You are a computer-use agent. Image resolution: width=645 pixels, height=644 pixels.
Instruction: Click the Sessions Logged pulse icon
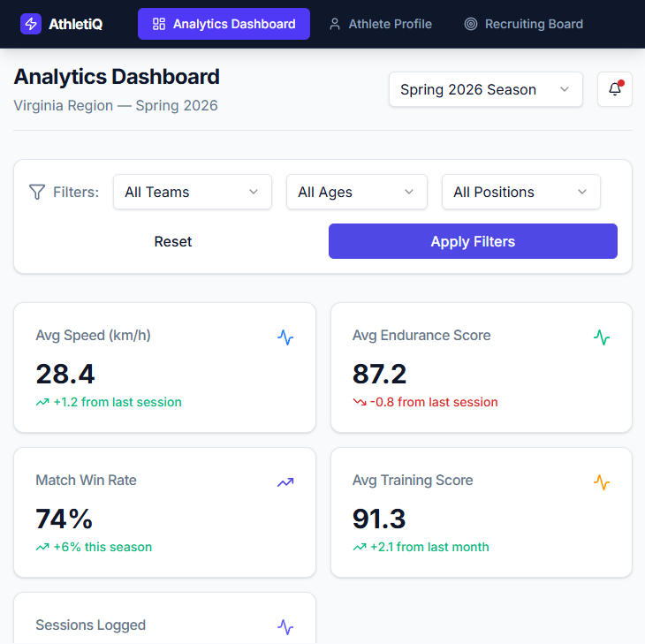tap(285, 627)
